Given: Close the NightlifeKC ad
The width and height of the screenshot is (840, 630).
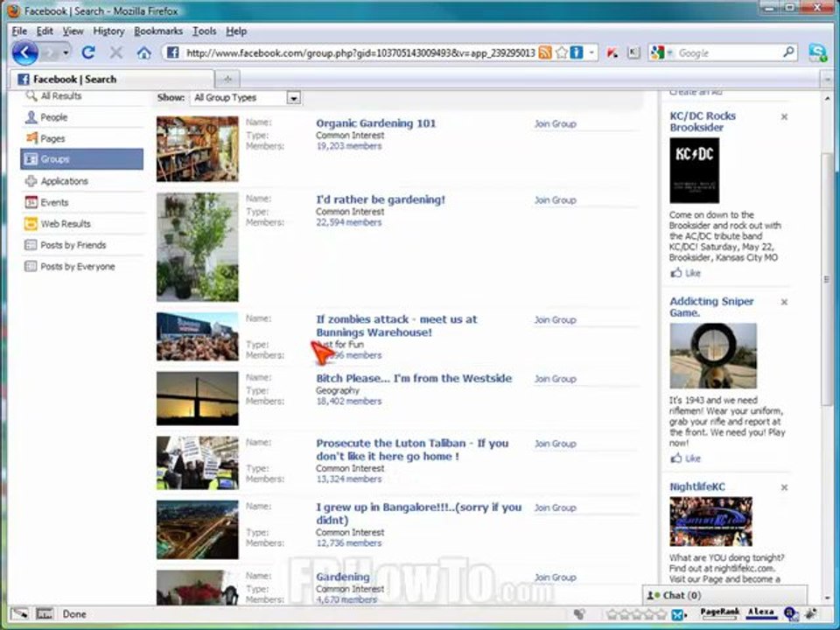Looking at the screenshot, I should click(x=784, y=487).
